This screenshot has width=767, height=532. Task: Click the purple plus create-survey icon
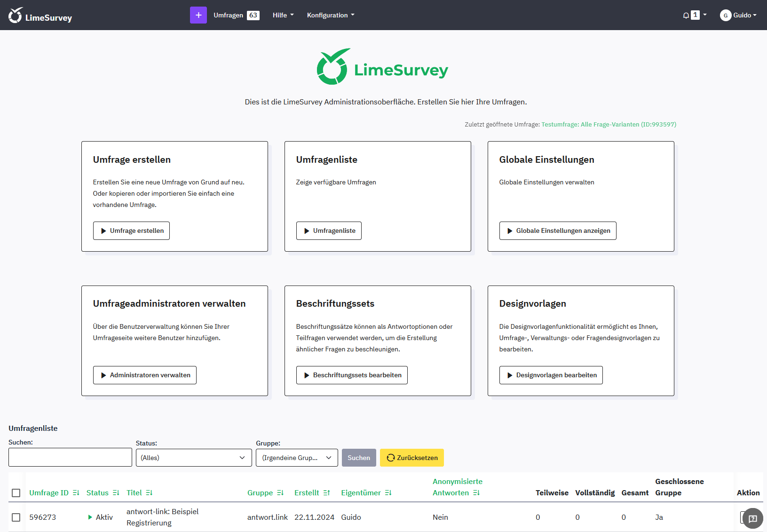click(x=198, y=15)
